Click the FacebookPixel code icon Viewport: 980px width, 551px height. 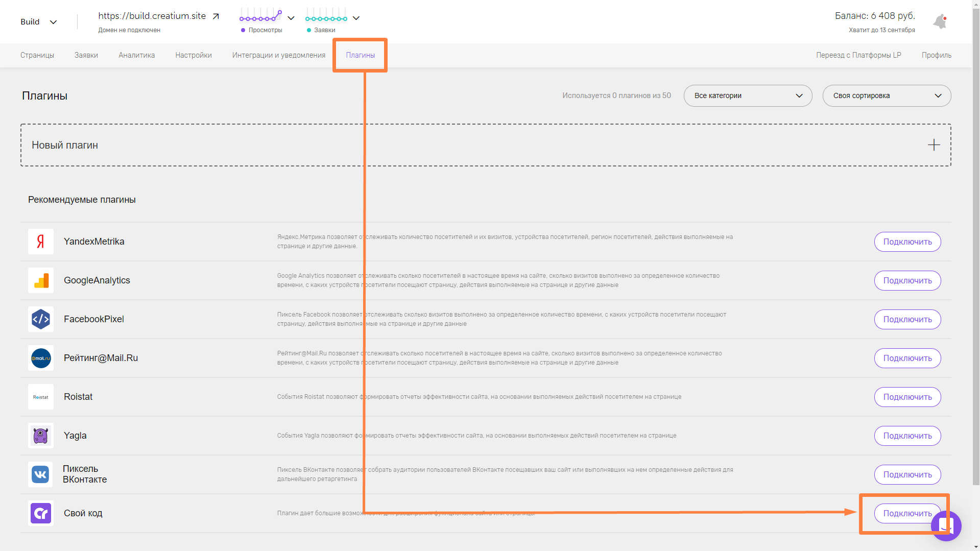coord(41,319)
